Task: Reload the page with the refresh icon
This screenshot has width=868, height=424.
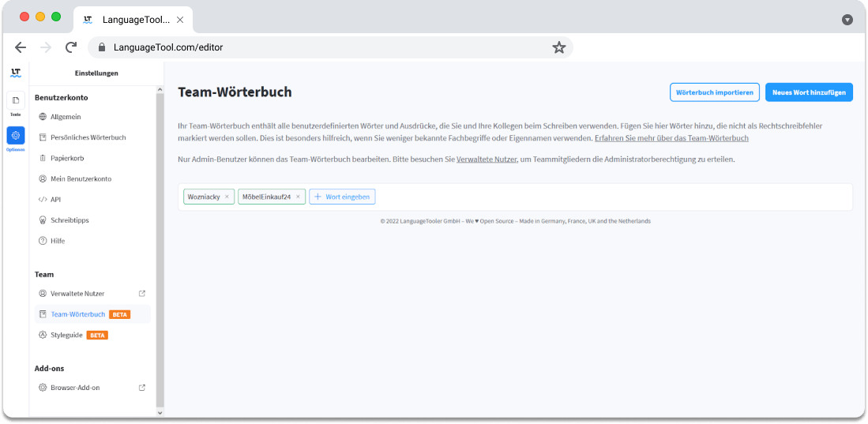Action: tap(71, 47)
